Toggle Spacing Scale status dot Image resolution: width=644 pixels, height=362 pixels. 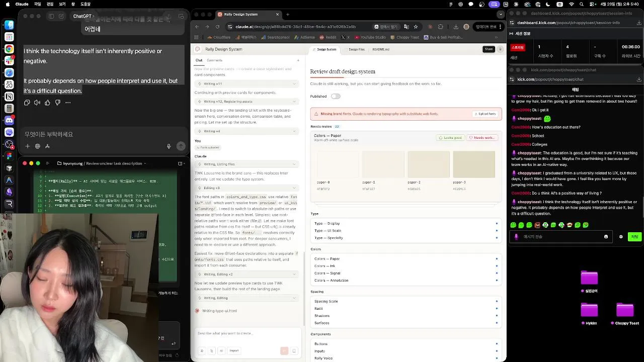(x=497, y=301)
